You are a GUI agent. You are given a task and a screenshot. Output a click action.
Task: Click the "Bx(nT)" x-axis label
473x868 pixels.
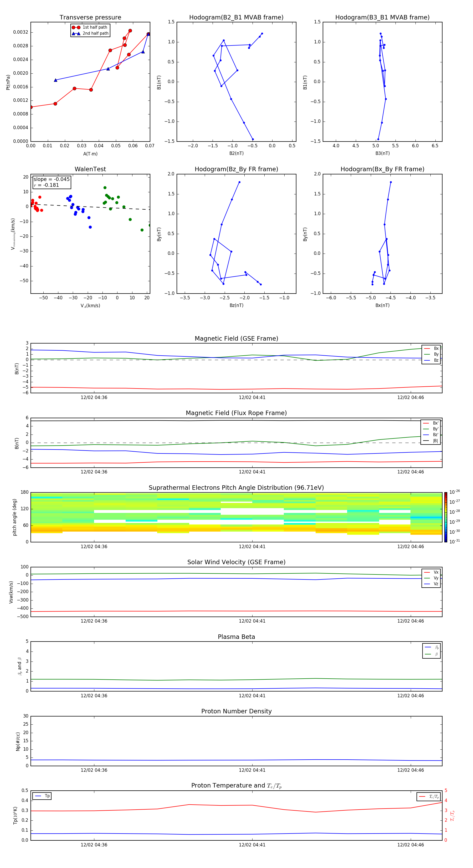[382, 305]
